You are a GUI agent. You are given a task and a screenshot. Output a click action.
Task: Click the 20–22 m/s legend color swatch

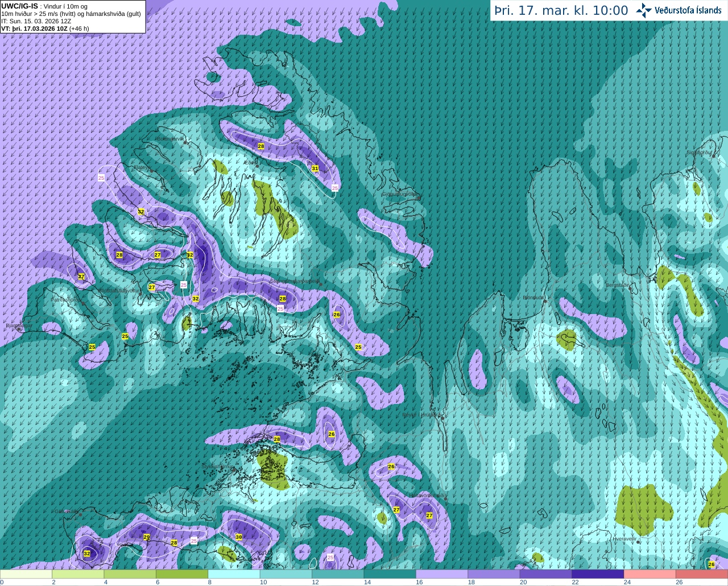[546, 574]
